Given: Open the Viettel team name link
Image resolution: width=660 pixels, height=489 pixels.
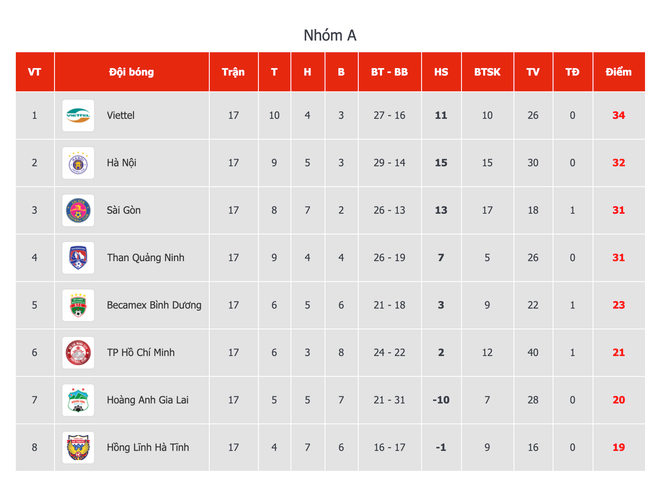Looking at the screenshot, I should coord(121,116).
